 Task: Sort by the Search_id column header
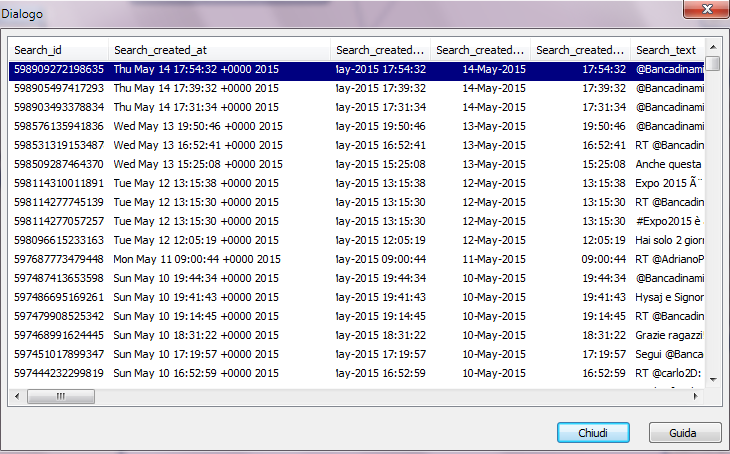point(59,50)
